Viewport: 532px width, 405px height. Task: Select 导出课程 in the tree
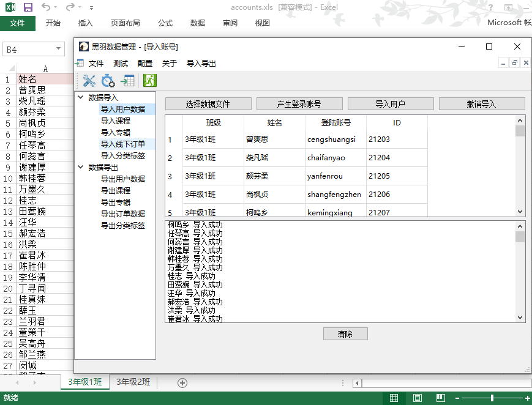tap(116, 190)
